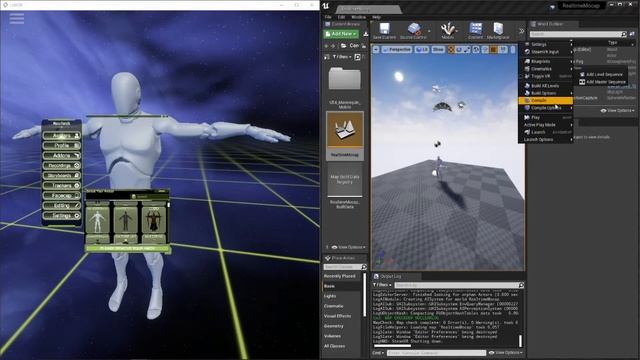The image size is (640, 360).
Task: Open the Output Log Filters dropdown
Action: [382, 285]
